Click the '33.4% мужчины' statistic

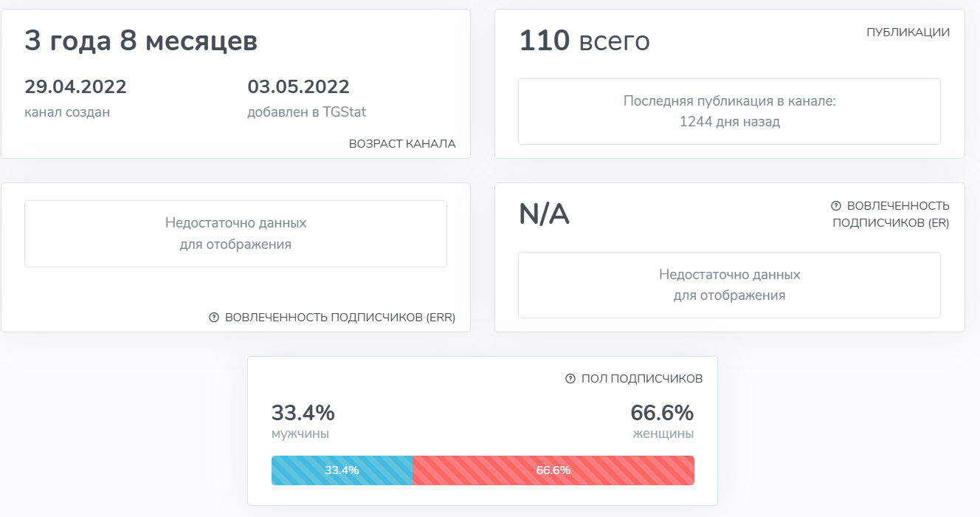tap(304, 421)
